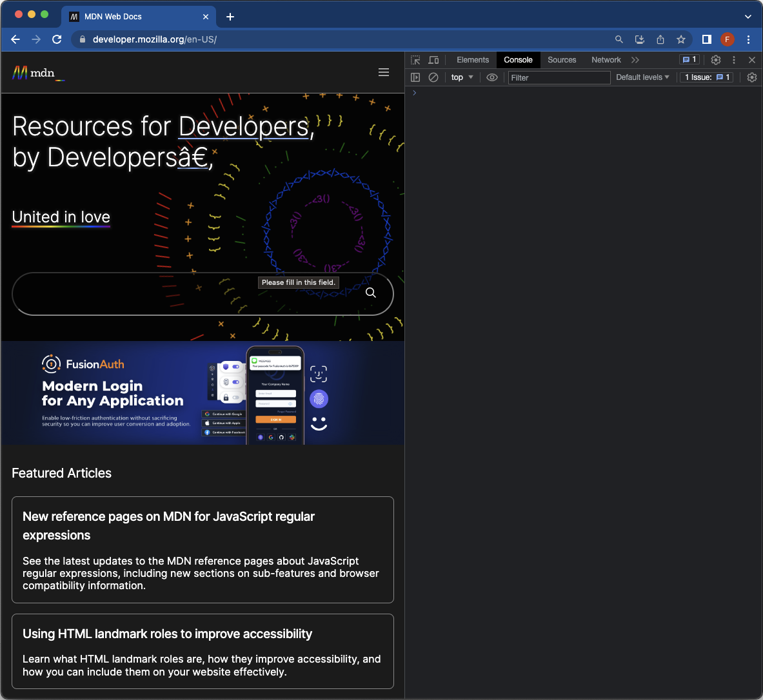Switch to the Elements tab
The width and height of the screenshot is (763, 700).
(473, 60)
